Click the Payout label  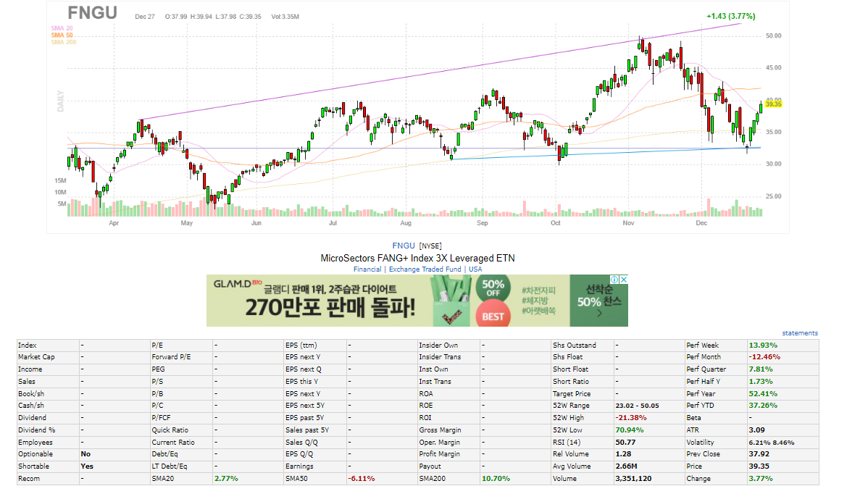click(x=430, y=466)
